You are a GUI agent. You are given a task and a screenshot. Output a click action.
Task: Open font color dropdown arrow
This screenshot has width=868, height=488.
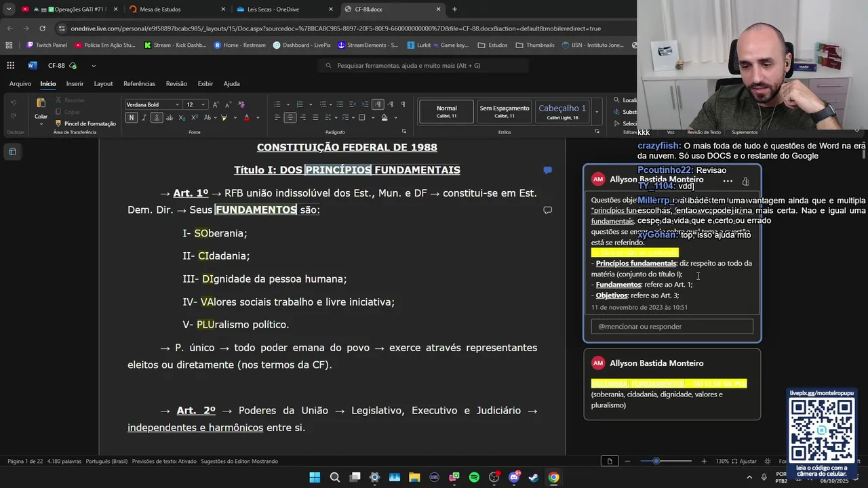point(258,117)
